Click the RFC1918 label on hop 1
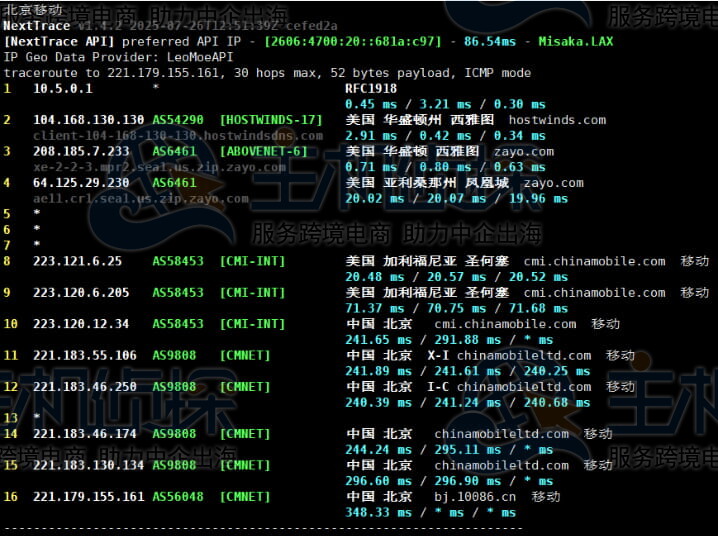Image resolution: width=718 pixels, height=536 pixels. pyautogui.click(x=370, y=88)
